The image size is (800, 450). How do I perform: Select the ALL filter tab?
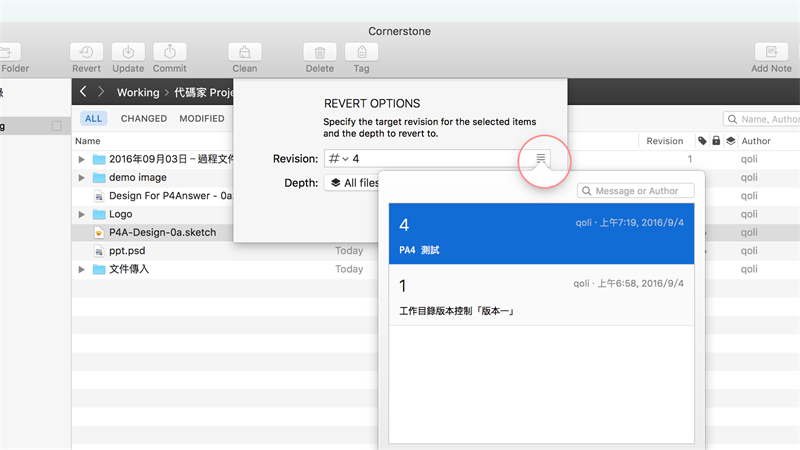tap(93, 118)
